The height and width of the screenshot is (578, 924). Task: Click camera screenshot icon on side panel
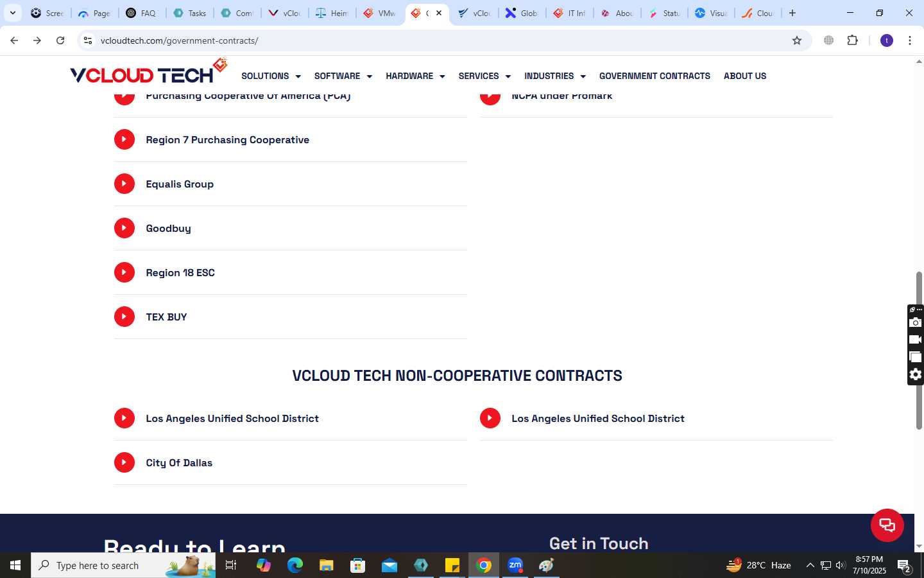click(916, 322)
